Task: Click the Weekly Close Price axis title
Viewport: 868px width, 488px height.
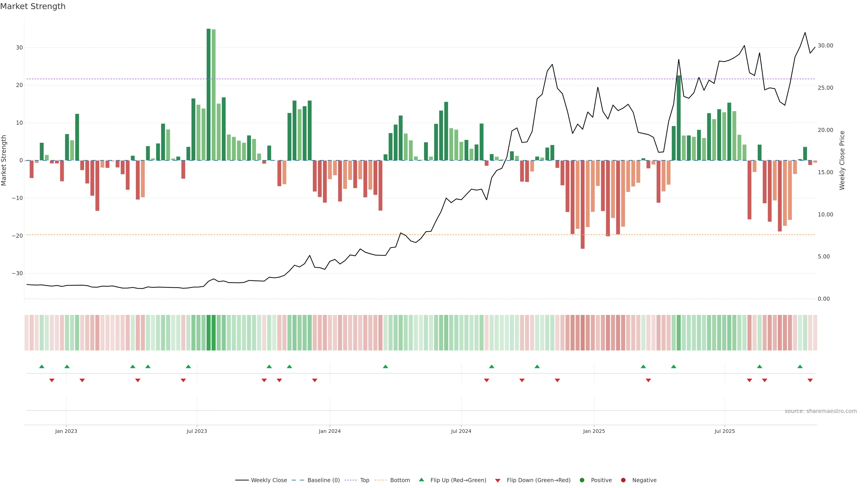Action: click(842, 160)
